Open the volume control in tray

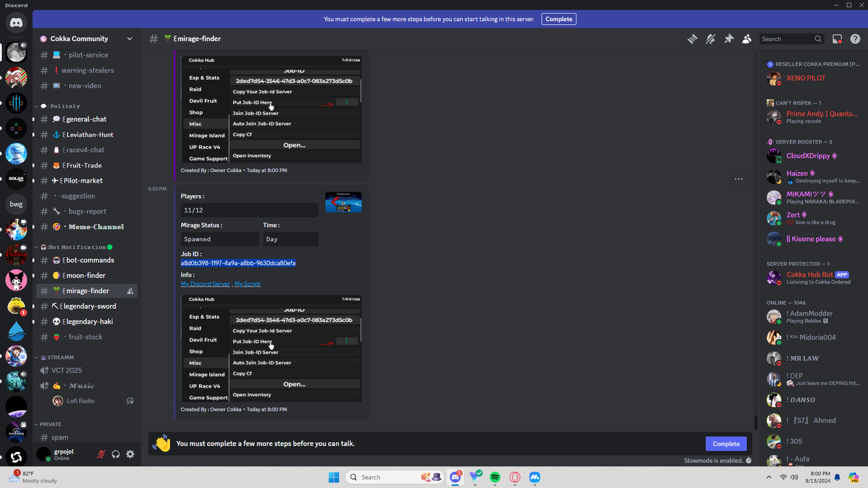point(794,477)
